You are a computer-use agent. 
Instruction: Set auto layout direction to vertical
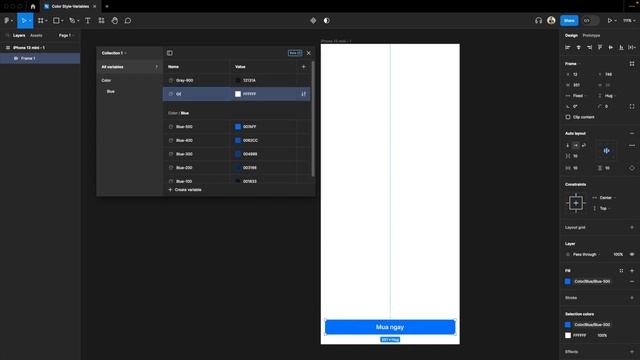point(568,145)
